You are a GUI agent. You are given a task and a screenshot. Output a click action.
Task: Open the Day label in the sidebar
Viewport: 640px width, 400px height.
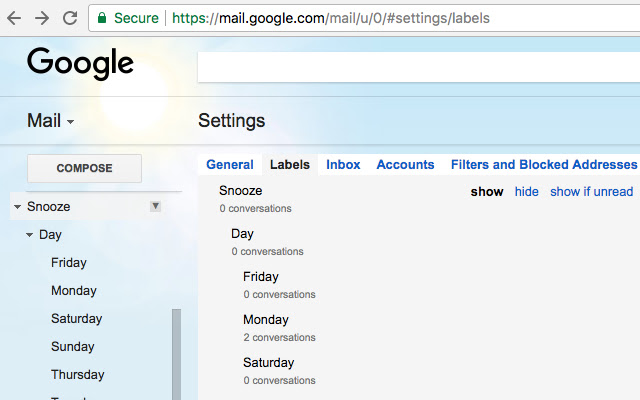tap(50, 235)
